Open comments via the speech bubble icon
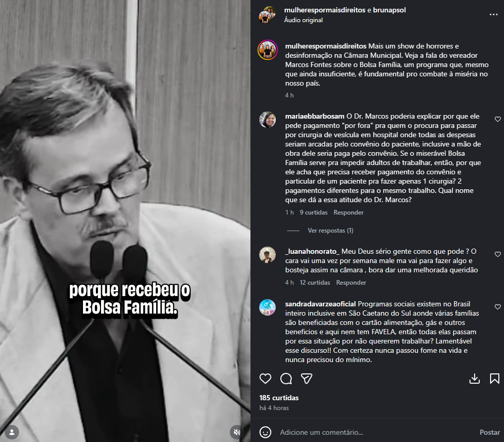Image resolution: width=504 pixels, height=442 pixels. [x=285, y=379]
